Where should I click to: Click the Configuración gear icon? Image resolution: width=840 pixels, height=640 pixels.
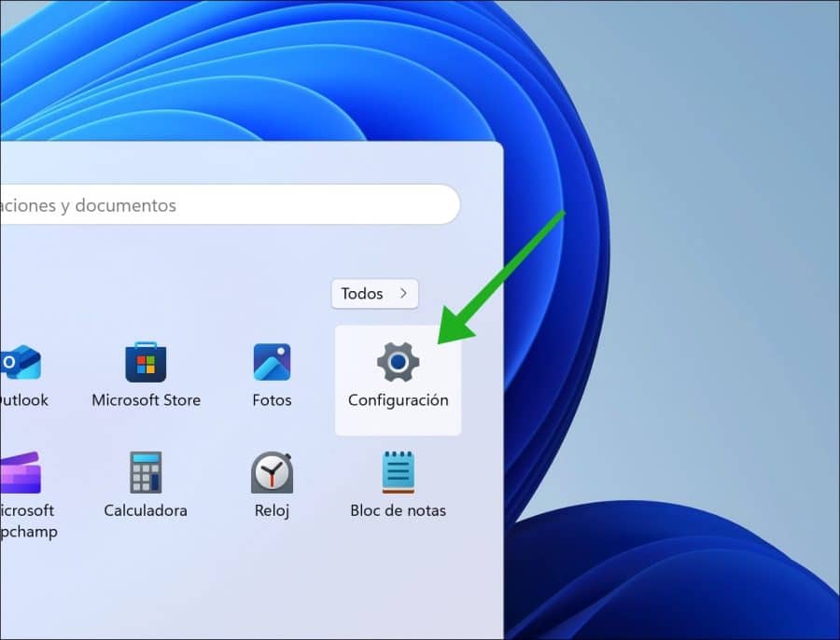[398, 363]
